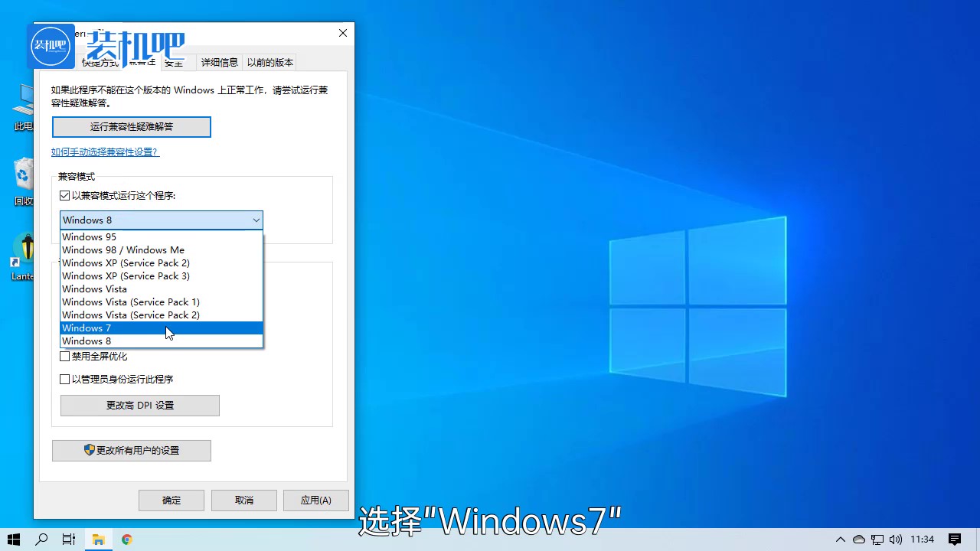Viewport: 980px width, 551px height.
Task: Open Windows Search from the taskbar
Action: click(41, 540)
